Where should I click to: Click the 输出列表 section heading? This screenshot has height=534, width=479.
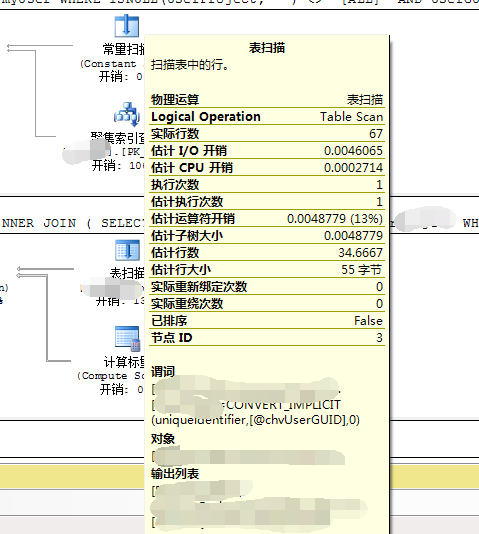coord(175,474)
